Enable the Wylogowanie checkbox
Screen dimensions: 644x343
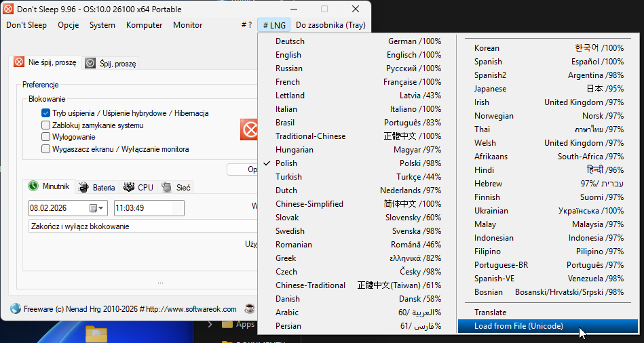click(x=45, y=137)
